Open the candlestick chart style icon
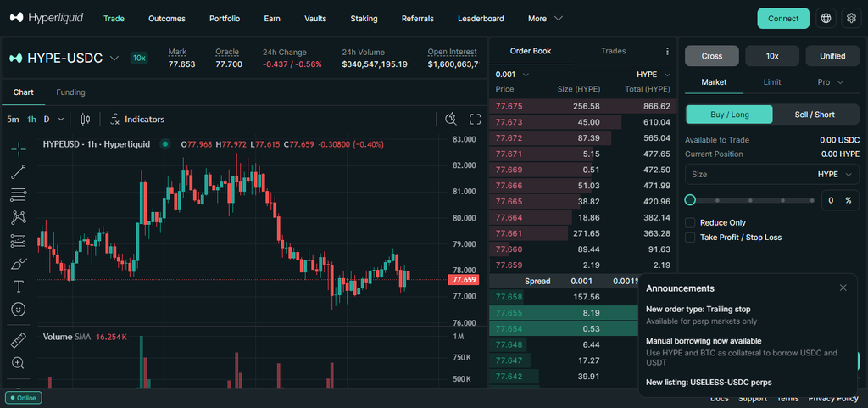Viewport: 868px width, 408px height. [x=86, y=119]
